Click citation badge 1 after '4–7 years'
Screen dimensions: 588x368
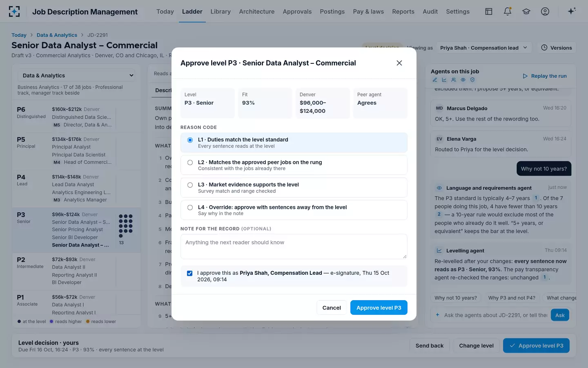(x=536, y=198)
